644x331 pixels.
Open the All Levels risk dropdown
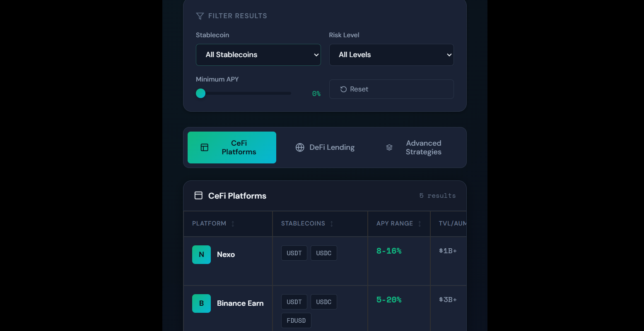pyautogui.click(x=391, y=55)
